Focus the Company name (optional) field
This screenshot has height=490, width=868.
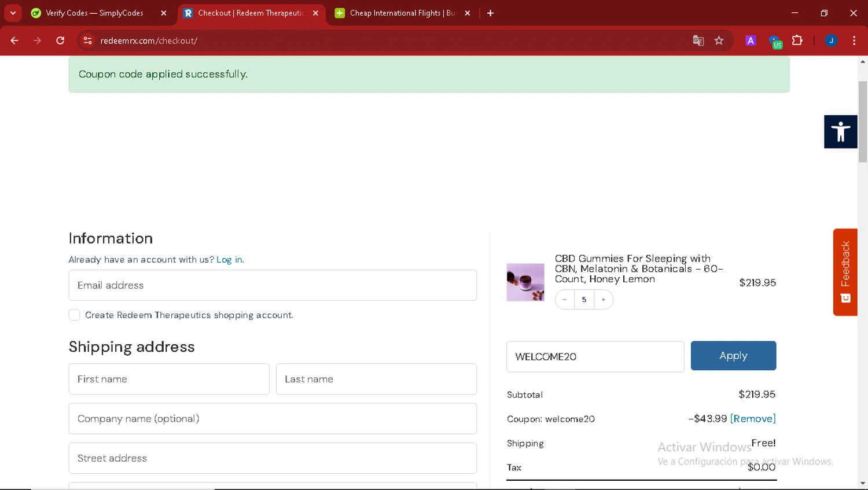tap(273, 418)
